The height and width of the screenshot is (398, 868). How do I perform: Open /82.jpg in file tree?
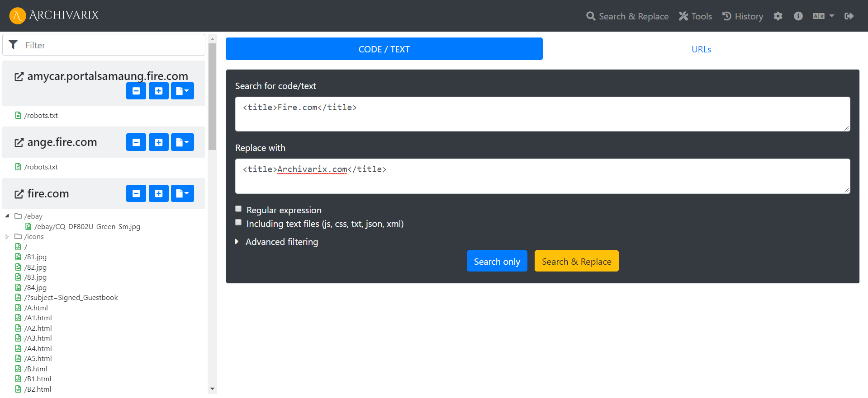[35, 267]
